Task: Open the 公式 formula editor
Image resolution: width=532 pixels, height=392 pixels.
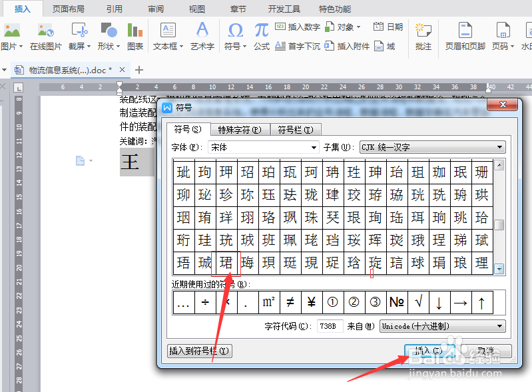Action: [262, 37]
